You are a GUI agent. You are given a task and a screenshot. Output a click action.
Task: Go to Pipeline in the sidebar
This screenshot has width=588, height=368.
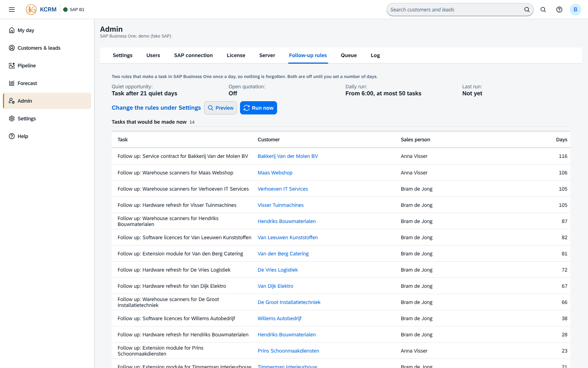[x=47, y=66]
